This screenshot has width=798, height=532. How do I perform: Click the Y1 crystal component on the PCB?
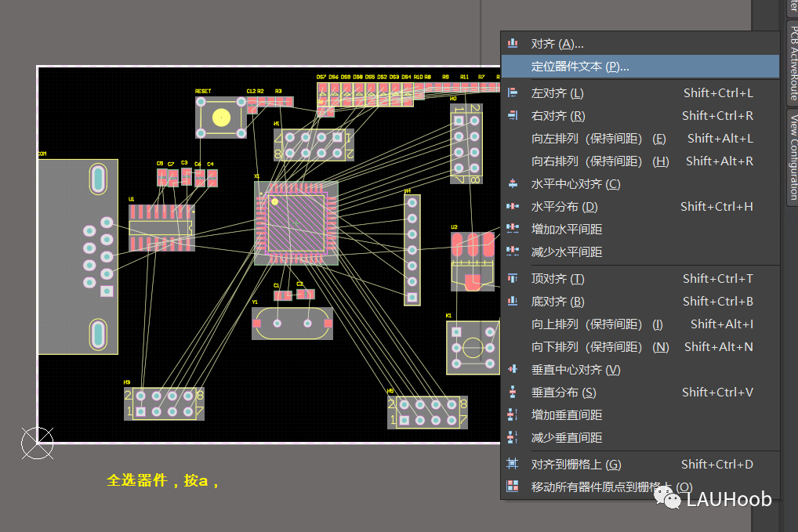tap(292, 323)
